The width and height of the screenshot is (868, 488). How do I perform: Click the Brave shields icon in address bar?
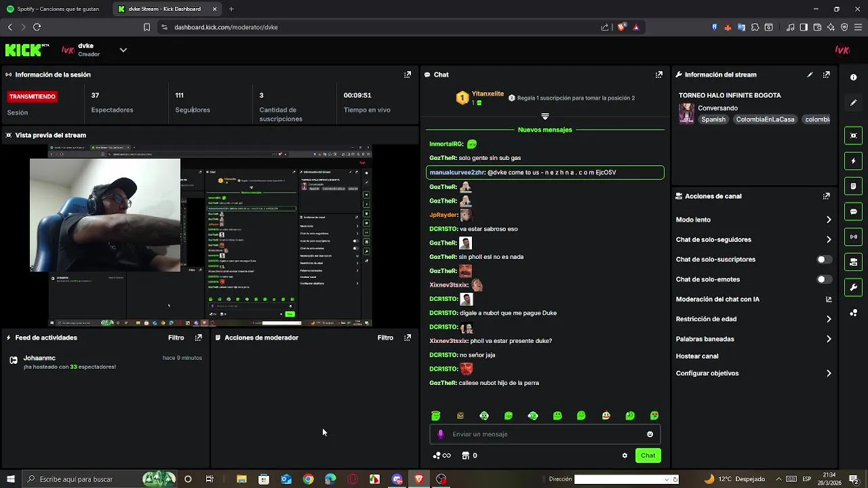pos(621,27)
